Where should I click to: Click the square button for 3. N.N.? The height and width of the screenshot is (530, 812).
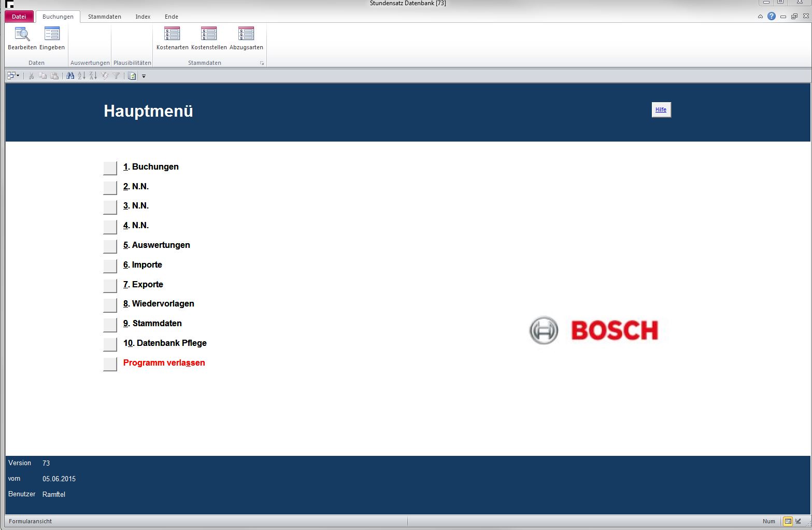[x=110, y=207]
